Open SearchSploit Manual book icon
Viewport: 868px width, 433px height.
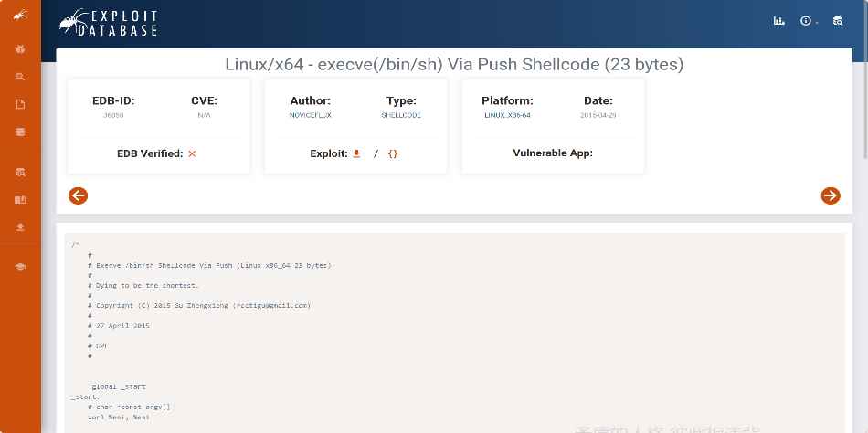tap(20, 200)
